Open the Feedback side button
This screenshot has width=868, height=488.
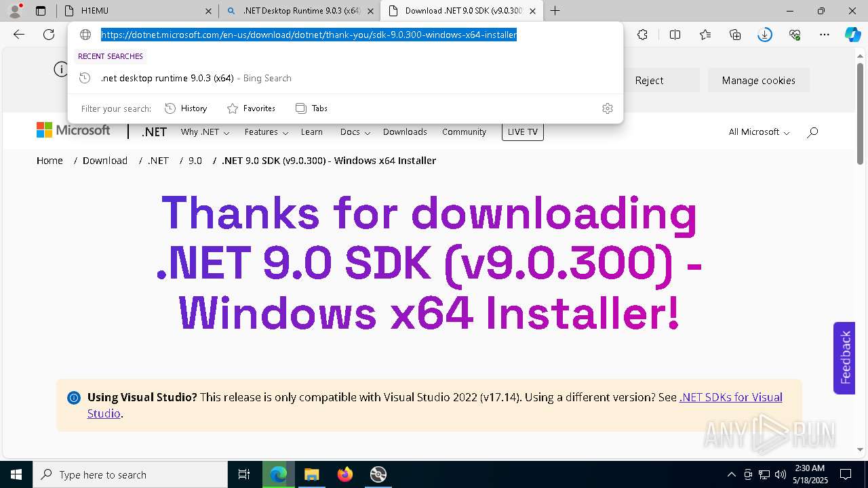[844, 358]
